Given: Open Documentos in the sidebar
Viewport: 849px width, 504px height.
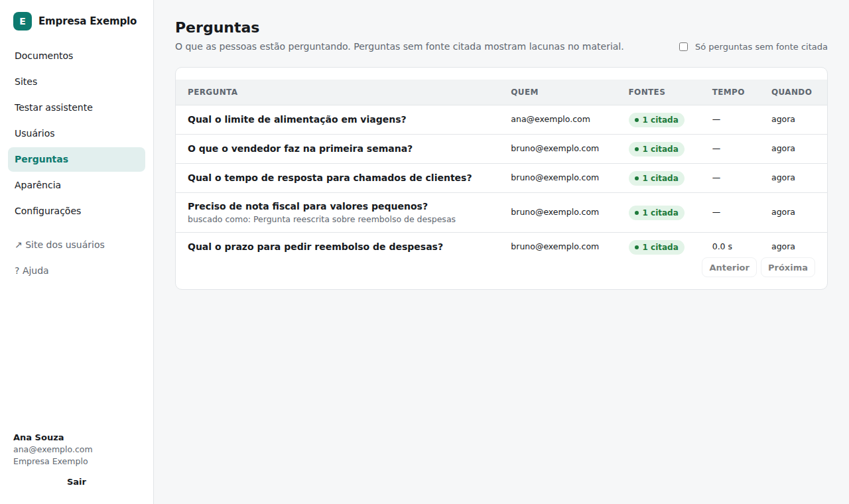Looking at the screenshot, I should (76, 56).
